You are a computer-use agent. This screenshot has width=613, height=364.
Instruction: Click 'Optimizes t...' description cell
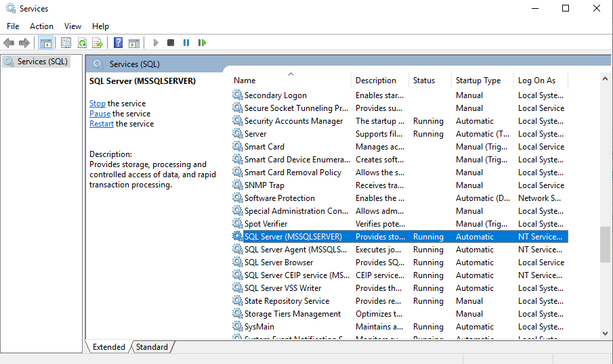[x=379, y=314]
